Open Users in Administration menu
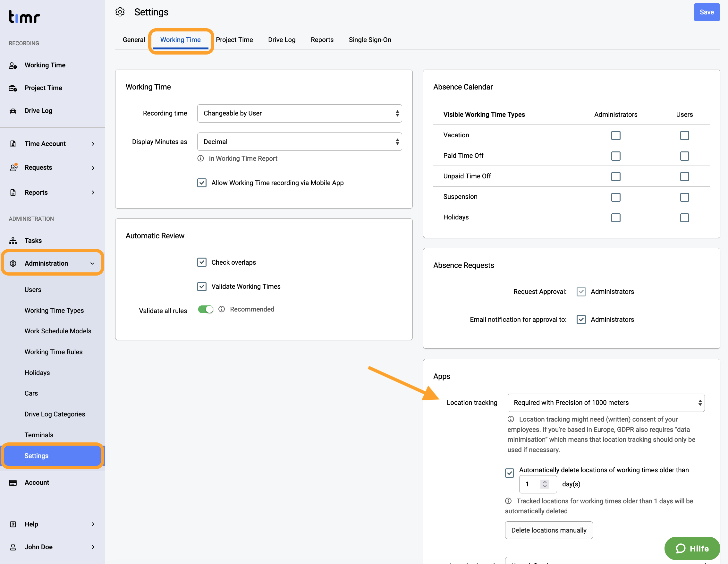The width and height of the screenshot is (728, 564). (x=33, y=289)
